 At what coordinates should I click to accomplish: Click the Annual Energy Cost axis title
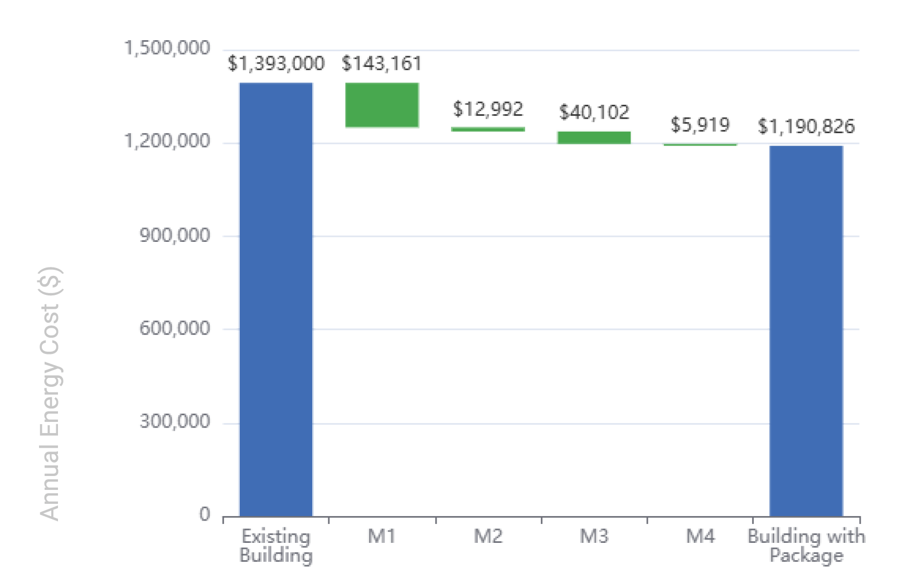[50, 394]
